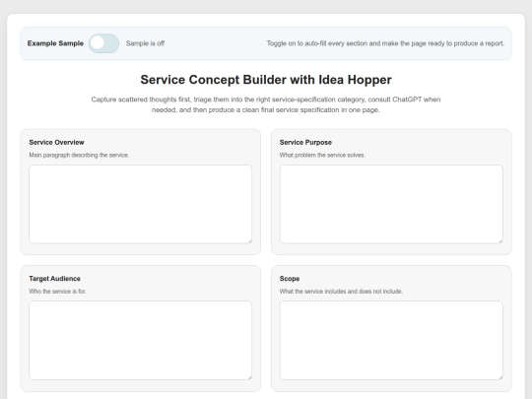Viewport: 532px width, 399px height.
Task: Click the Service Purpose section heading
Action: [x=305, y=143]
